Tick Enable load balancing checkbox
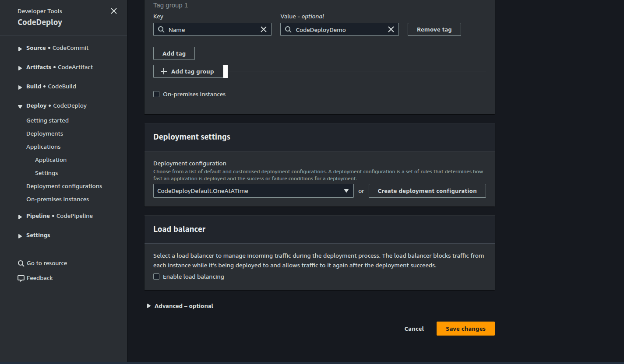 [156, 276]
